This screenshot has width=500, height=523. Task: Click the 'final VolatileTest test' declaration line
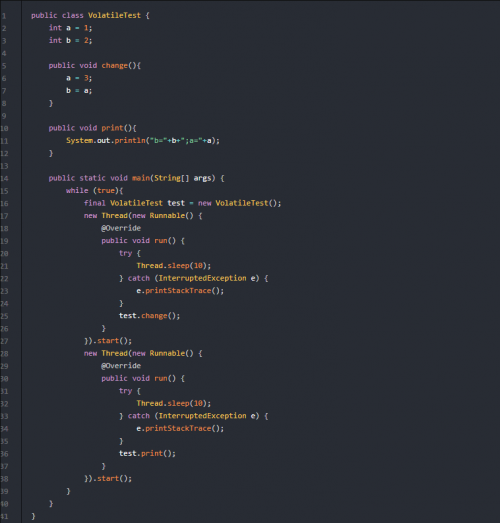[x=182, y=203]
